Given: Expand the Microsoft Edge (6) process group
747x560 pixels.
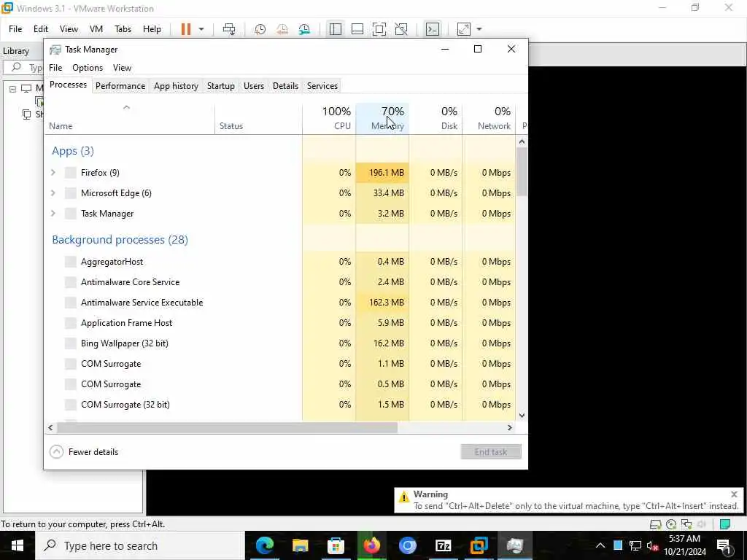Looking at the screenshot, I should coord(53,192).
